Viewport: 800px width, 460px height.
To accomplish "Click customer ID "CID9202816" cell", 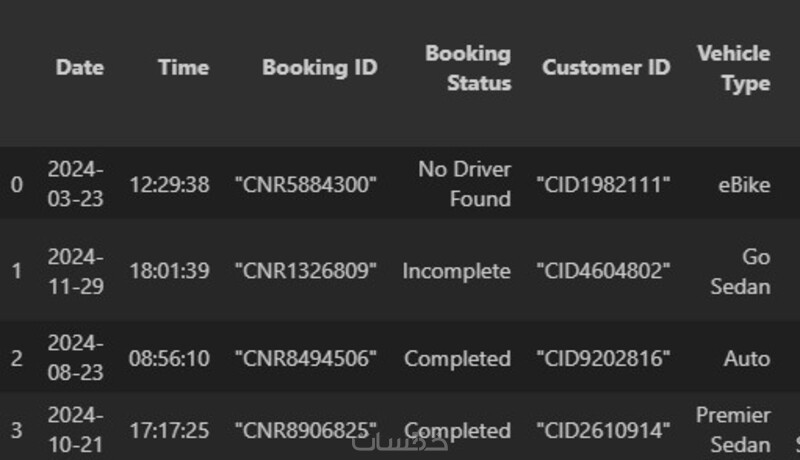I will click(603, 358).
